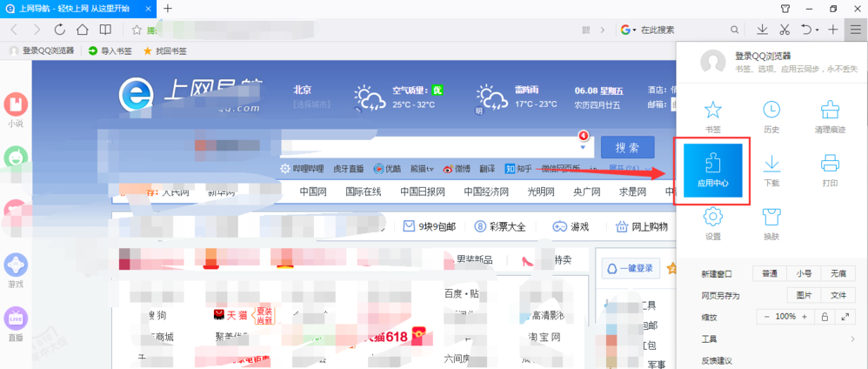This screenshot has width=868, height=369.
Task: Open 下载 downloads in menu panel
Action: click(x=771, y=171)
